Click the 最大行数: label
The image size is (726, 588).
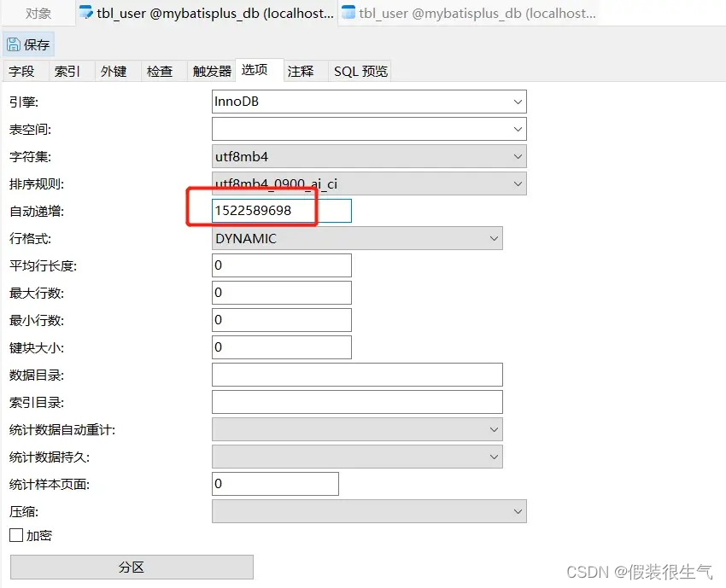click(37, 294)
